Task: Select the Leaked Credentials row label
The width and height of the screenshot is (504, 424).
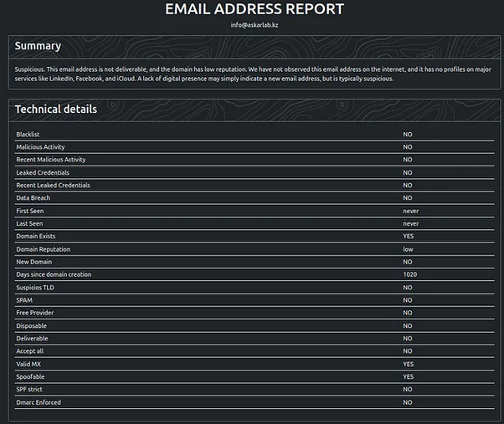Action: 42,172
